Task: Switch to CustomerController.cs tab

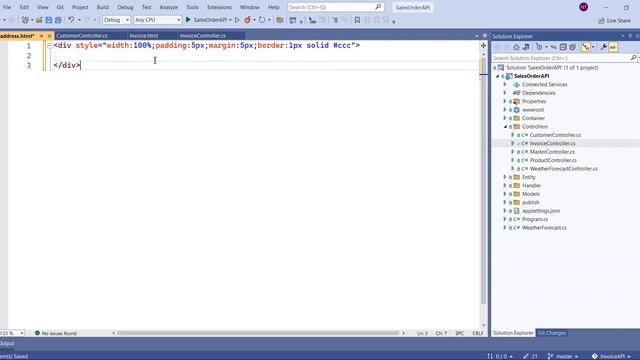Action: click(x=82, y=36)
